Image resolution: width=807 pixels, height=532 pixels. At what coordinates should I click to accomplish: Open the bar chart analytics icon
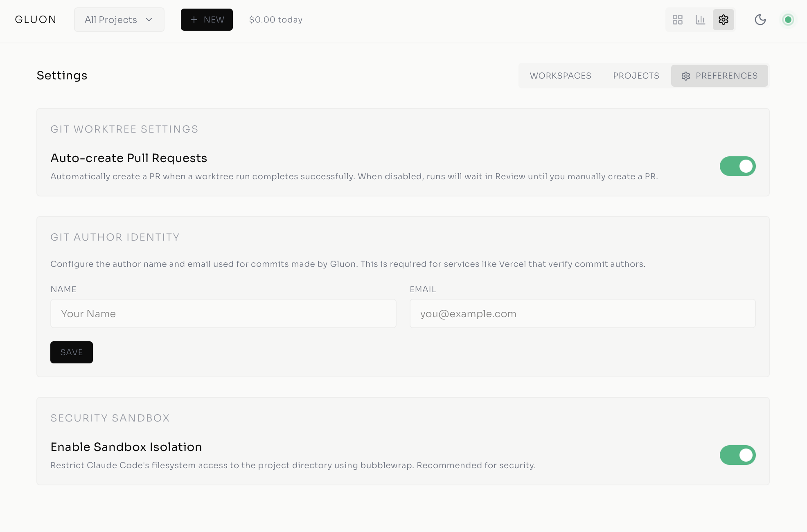(x=701, y=20)
